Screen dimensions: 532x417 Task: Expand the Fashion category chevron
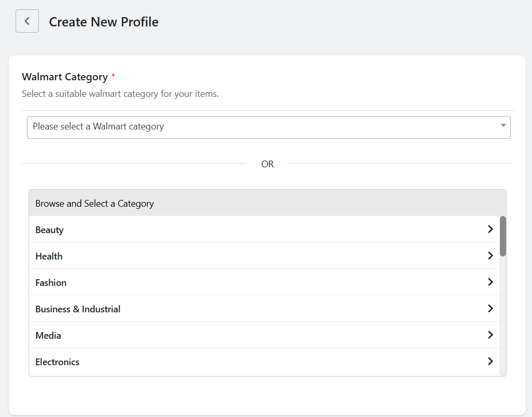(x=490, y=282)
